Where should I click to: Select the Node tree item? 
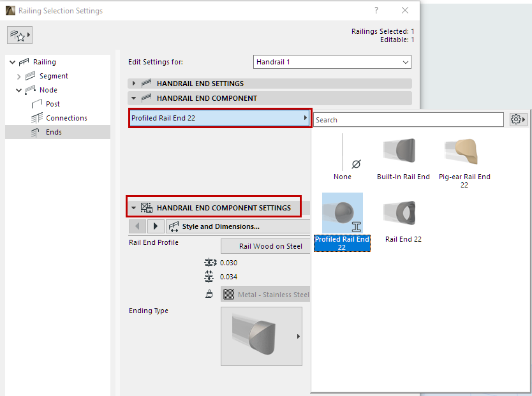(48, 90)
